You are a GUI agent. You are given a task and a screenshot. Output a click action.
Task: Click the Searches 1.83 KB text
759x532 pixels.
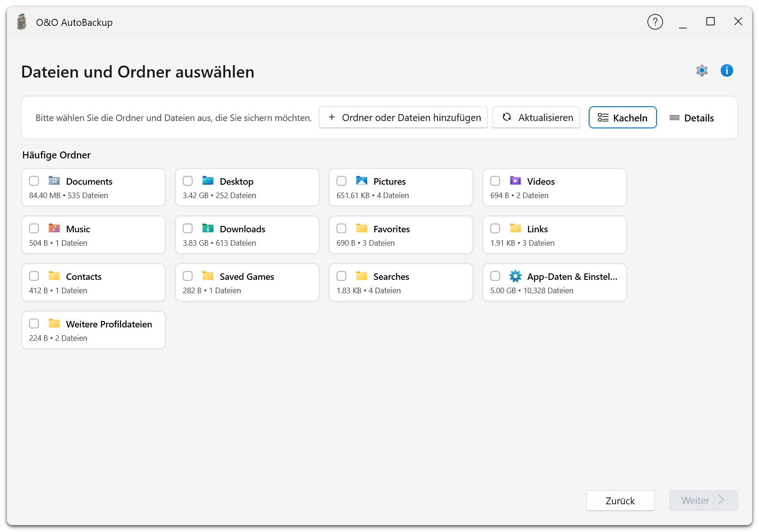coord(349,291)
